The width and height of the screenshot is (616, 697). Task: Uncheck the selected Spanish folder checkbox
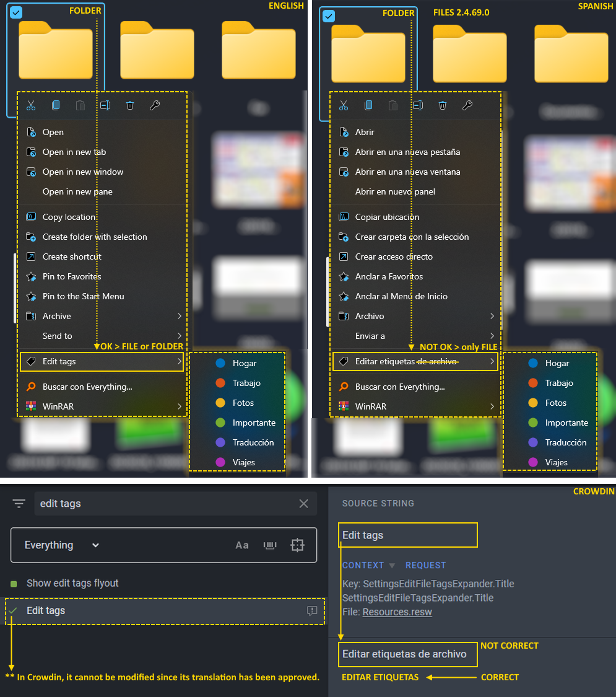[329, 16]
